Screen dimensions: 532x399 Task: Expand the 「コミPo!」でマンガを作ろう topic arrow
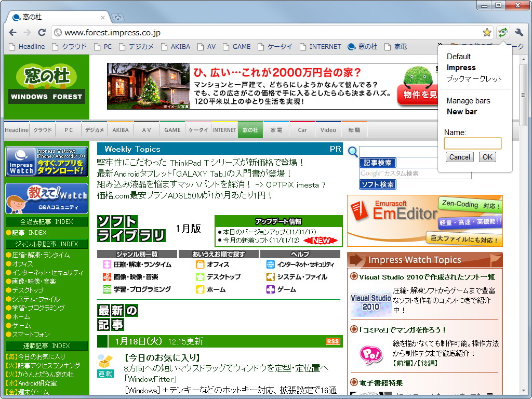(353, 330)
